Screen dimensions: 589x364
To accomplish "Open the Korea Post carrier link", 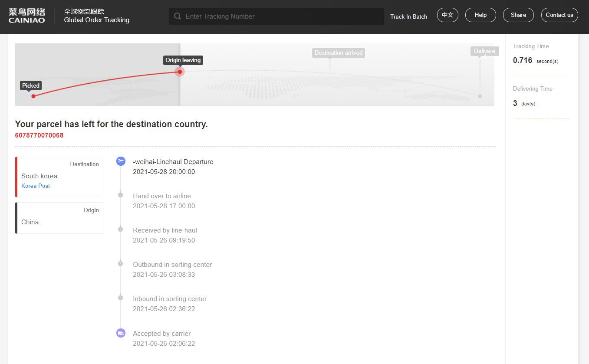I will 36,186.
